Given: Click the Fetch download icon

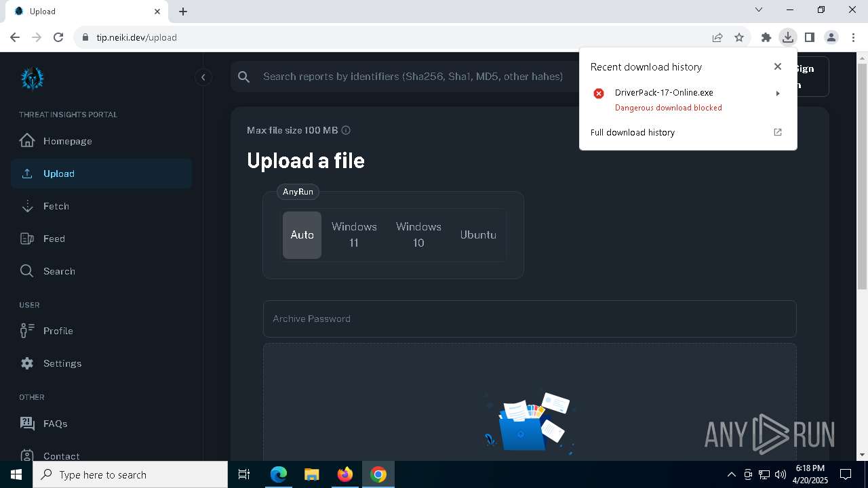Looking at the screenshot, I should pos(27,206).
